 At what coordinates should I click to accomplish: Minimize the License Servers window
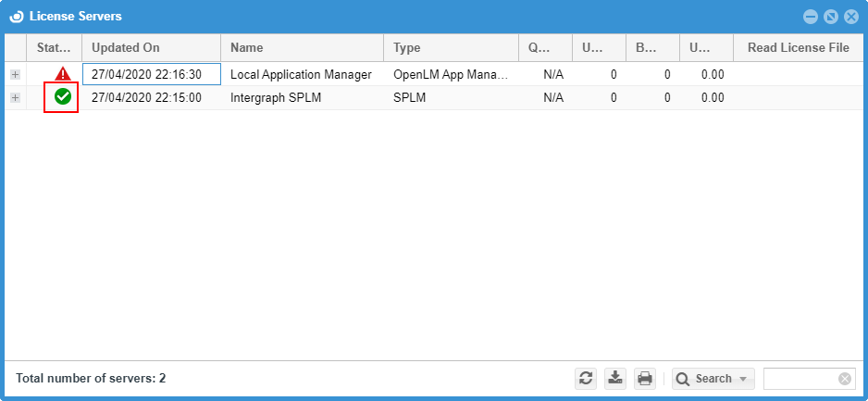pos(810,17)
